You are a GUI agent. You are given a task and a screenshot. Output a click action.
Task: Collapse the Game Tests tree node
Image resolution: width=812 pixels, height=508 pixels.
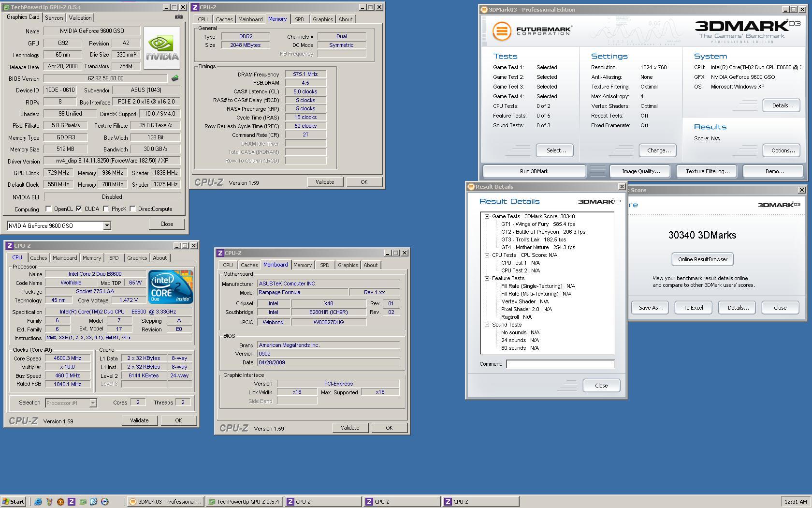487,216
